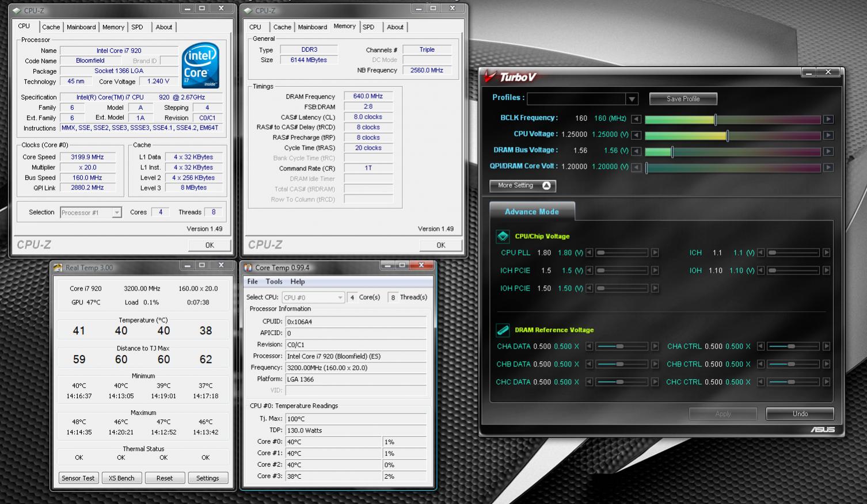Click OK in CPU-Z Memory window
This screenshot has height=504, width=867.
tap(441, 245)
